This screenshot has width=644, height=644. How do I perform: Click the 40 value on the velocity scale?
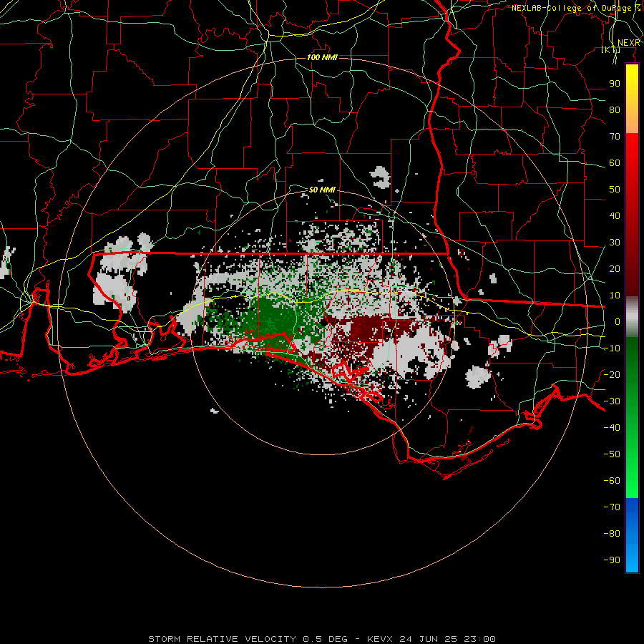tap(615, 216)
